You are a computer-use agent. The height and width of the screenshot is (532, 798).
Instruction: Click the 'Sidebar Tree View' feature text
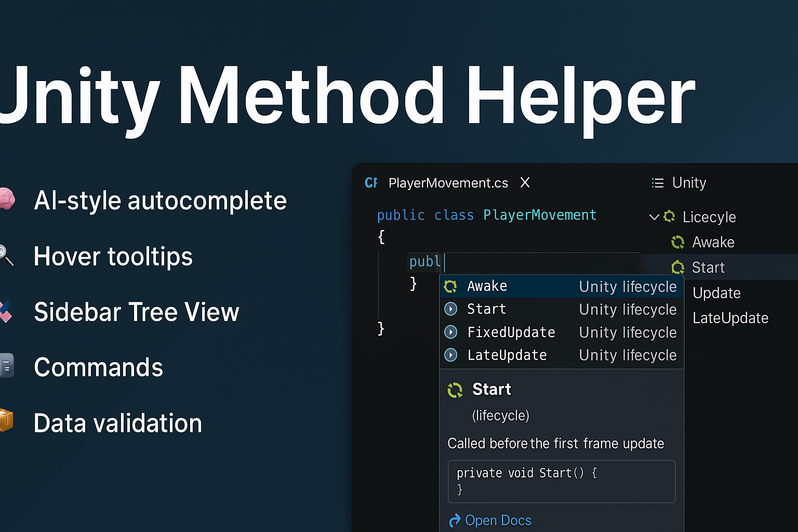click(137, 312)
